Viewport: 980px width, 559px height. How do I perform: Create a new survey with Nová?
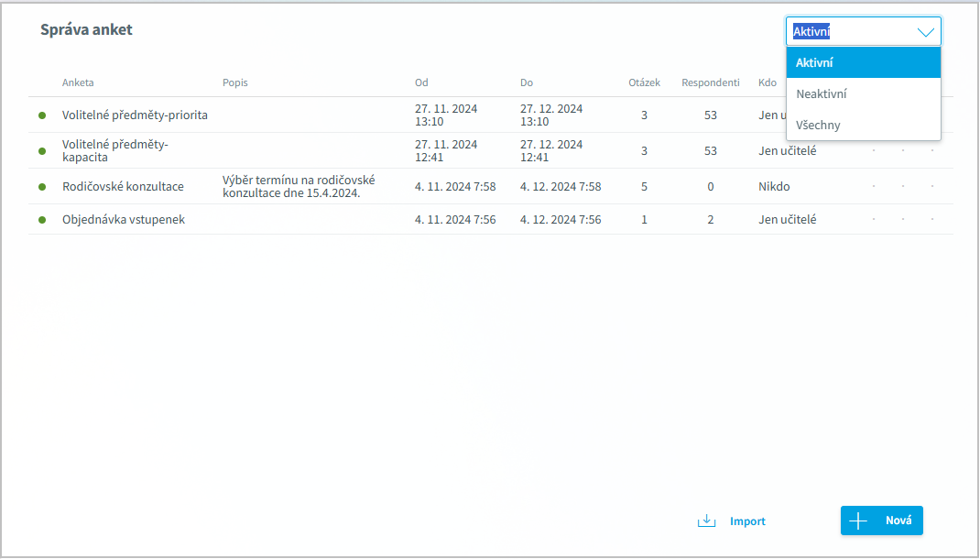pyautogui.click(x=881, y=521)
